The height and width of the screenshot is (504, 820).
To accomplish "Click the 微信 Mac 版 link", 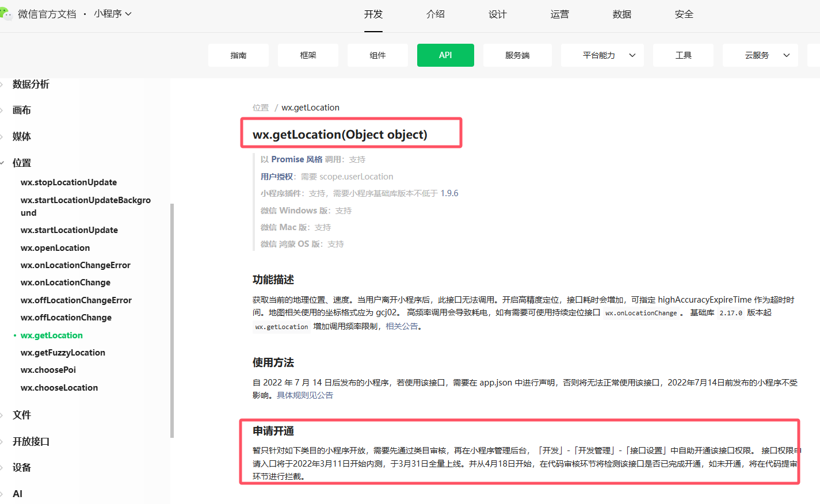I will 285,227.
